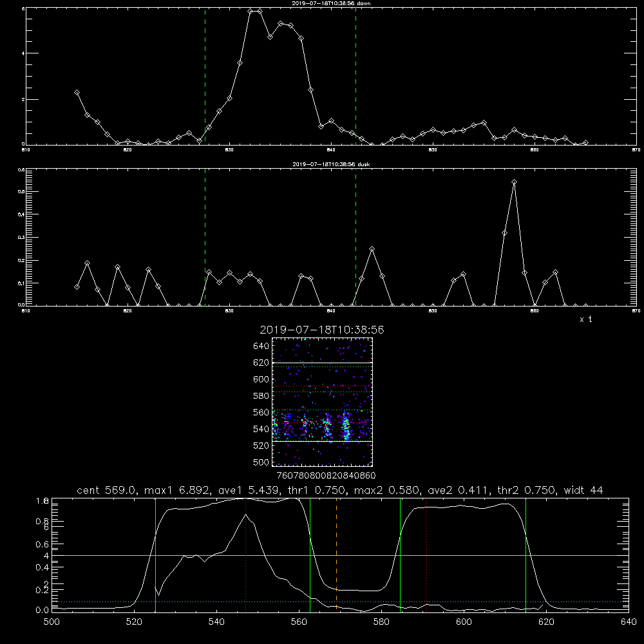
Task: Click the '560' label on spectrogram y-axis
Action: pyautogui.click(x=261, y=412)
